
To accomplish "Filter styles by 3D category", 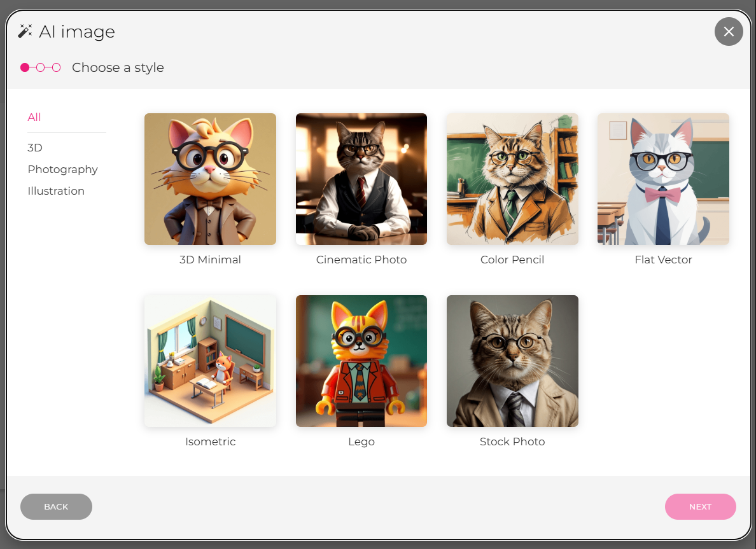I will [35, 148].
